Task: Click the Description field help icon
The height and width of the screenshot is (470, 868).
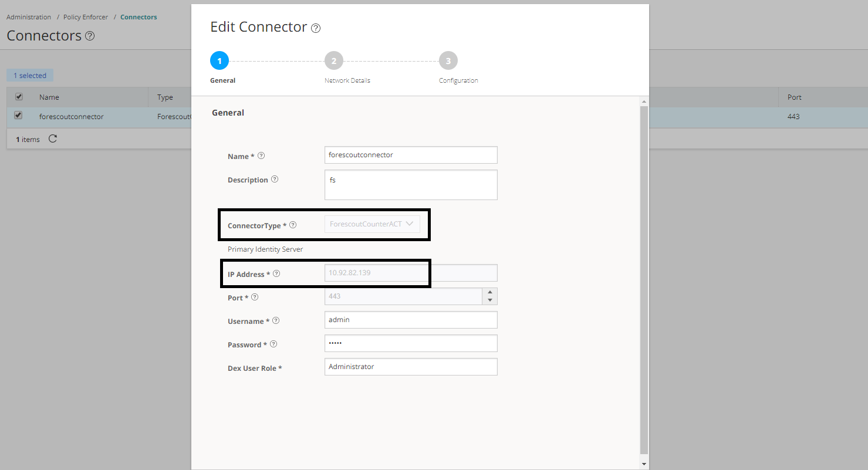Action: [x=275, y=179]
